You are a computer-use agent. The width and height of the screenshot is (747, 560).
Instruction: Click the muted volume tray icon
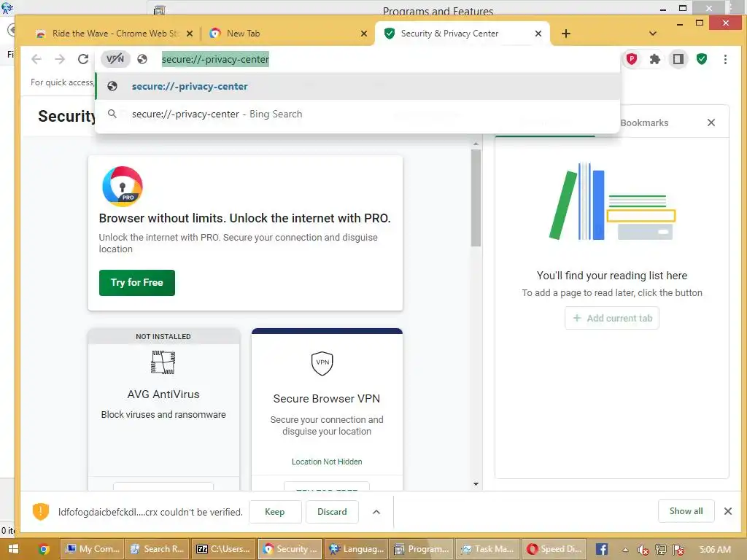tap(643, 550)
